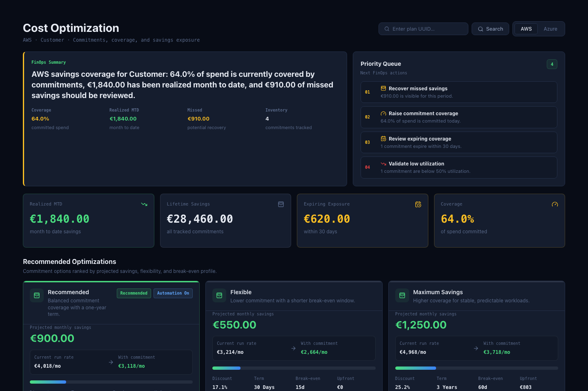Click the 17.1% discount value
The height and width of the screenshot is (391, 588).
[x=220, y=387]
